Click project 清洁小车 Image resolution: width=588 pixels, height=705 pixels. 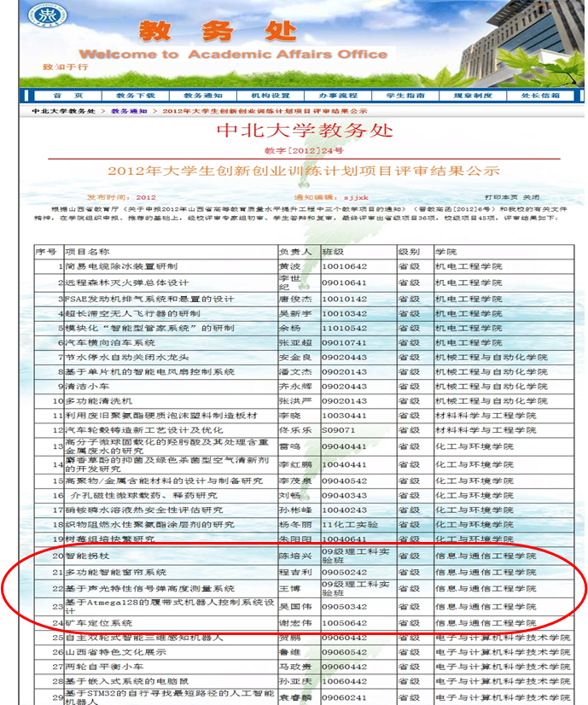pos(87,387)
